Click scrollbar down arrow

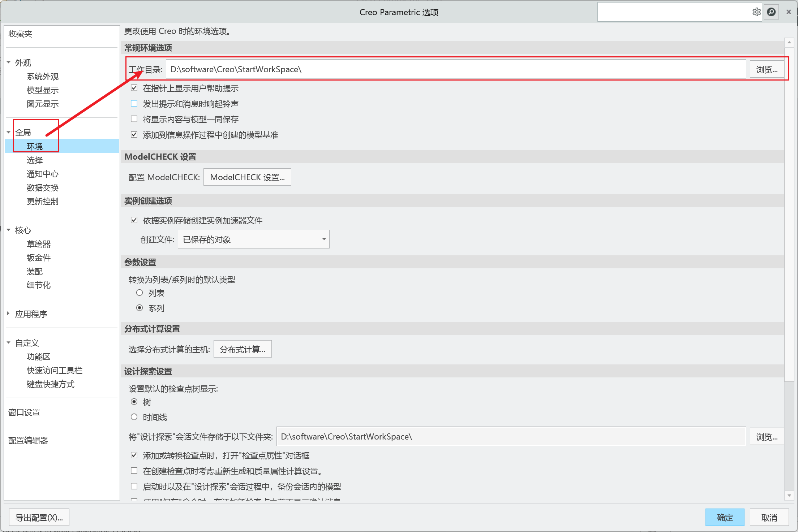point(789,496)
